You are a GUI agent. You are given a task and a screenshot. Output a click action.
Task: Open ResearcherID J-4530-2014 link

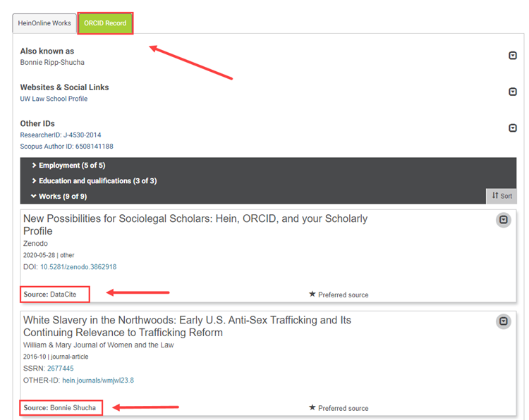click(x=61, y=135)
